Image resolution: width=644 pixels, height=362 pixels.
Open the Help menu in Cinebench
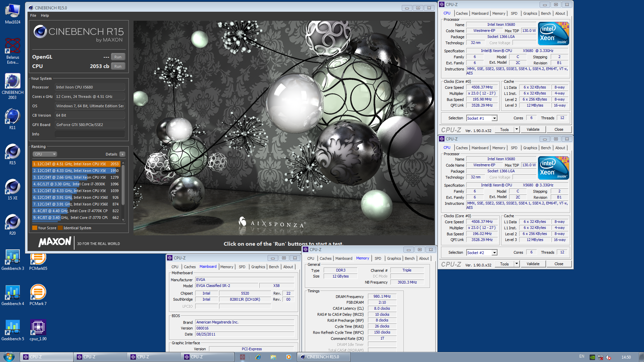coord(45,15)
